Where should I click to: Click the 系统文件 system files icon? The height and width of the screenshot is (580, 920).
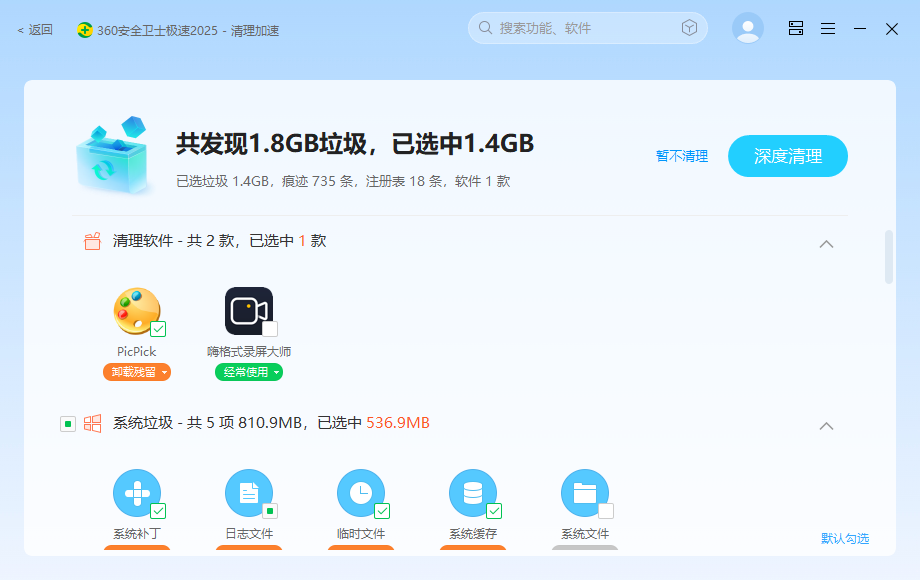pyautogui.click(x=585, y=492)
